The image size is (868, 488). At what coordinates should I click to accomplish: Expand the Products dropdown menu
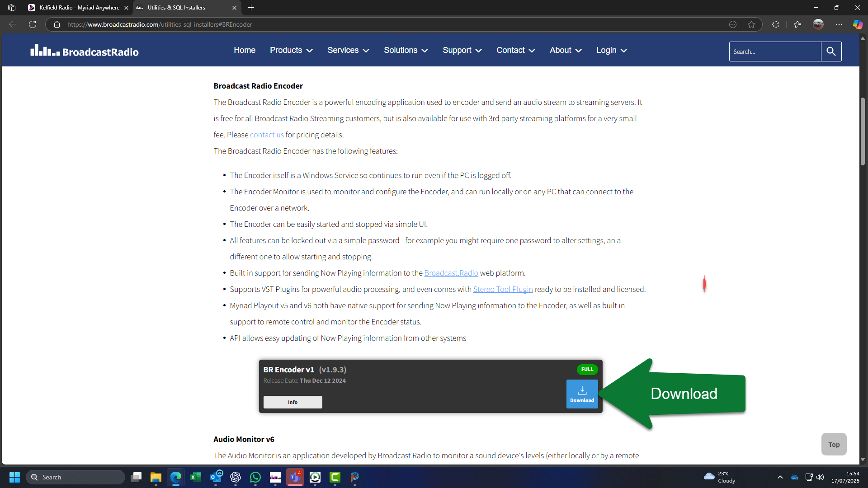click(x=291, y=50)
